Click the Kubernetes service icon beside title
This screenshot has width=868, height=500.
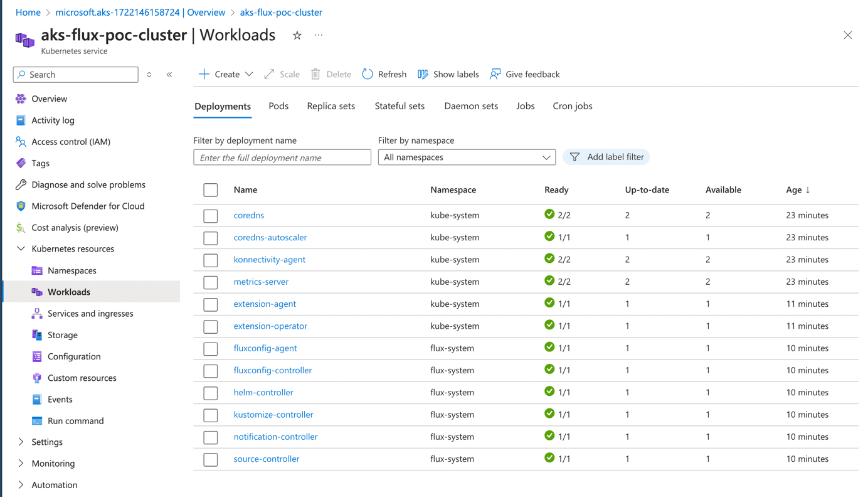tap(24, 40)
